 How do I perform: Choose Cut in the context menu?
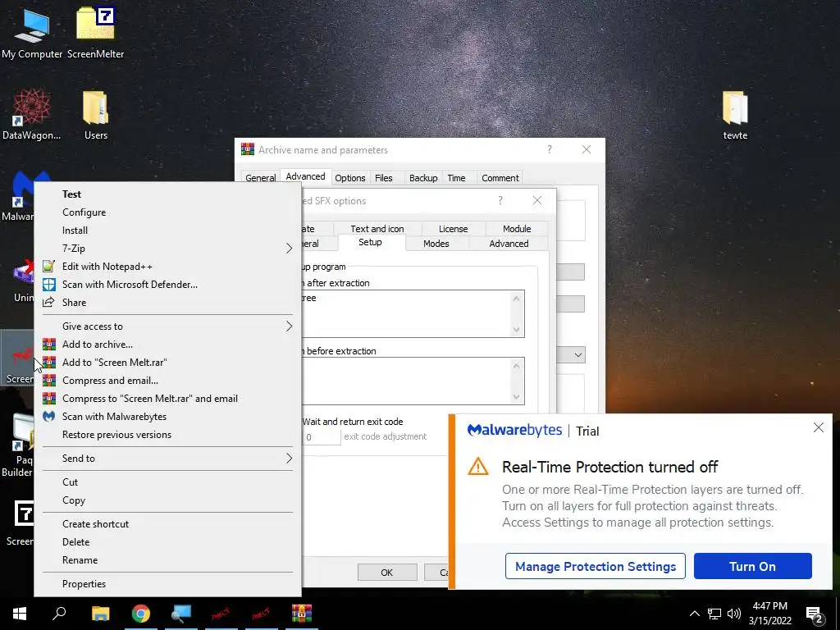pos(168,482)
